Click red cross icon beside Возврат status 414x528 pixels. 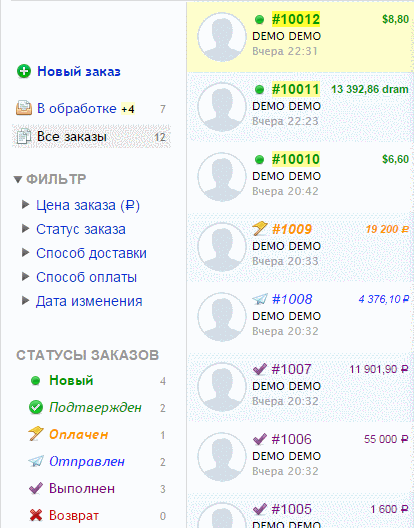click(x=36, y=515)
